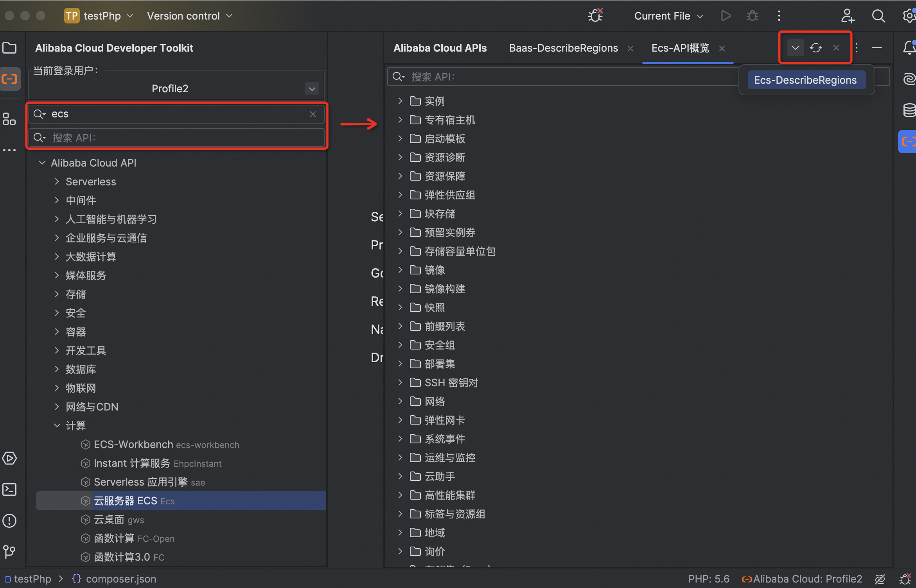This screenshot has height=588, width=916.
Task: Open the 快照 folder
Action: click(x=427, y=307)
